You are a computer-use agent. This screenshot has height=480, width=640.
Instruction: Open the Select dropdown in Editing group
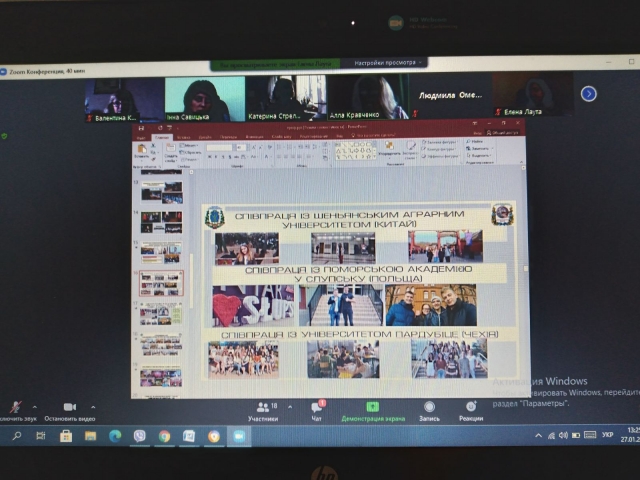pos(479,156)
